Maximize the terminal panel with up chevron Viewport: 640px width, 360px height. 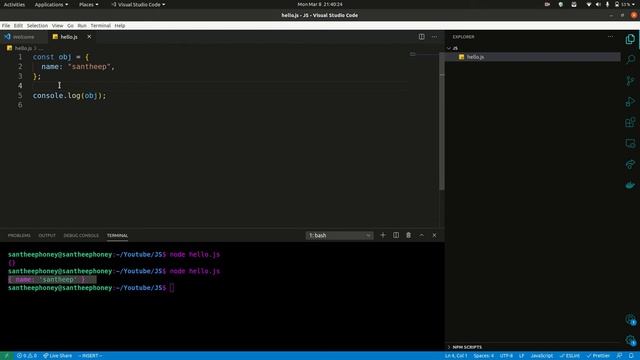click(x=422, y=235)
